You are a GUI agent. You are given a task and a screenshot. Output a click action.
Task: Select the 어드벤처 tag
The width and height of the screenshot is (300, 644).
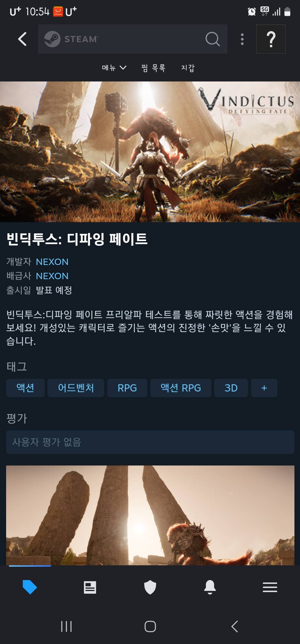(76, 388)
